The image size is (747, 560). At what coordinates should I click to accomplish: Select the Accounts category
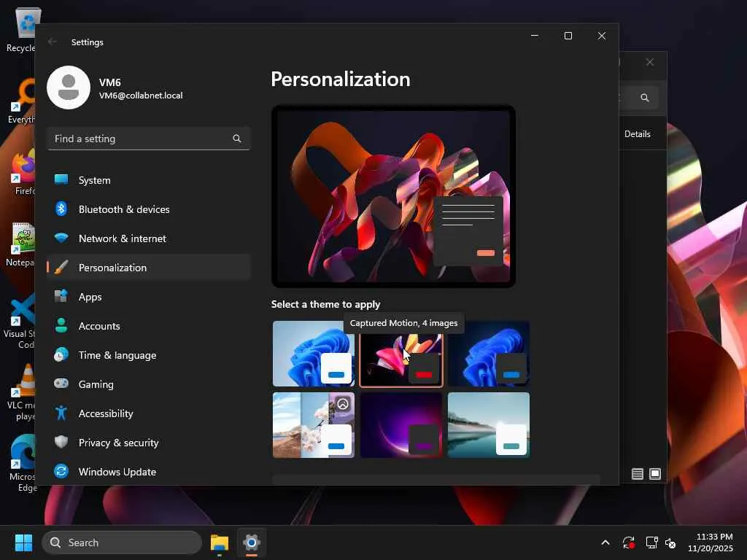[x=149, y=326]
